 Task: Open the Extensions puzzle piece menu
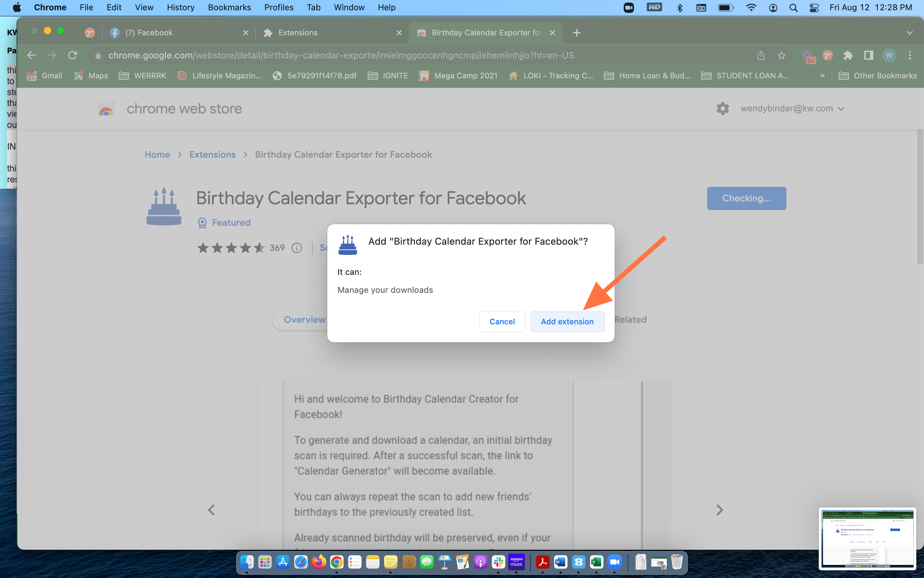(848, 56)
